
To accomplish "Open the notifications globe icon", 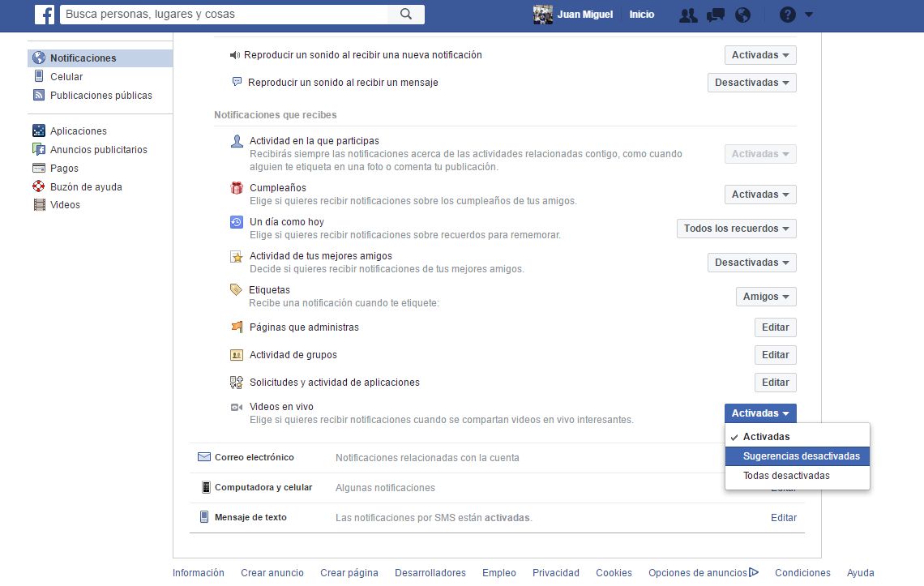I will tap(742, 15).
